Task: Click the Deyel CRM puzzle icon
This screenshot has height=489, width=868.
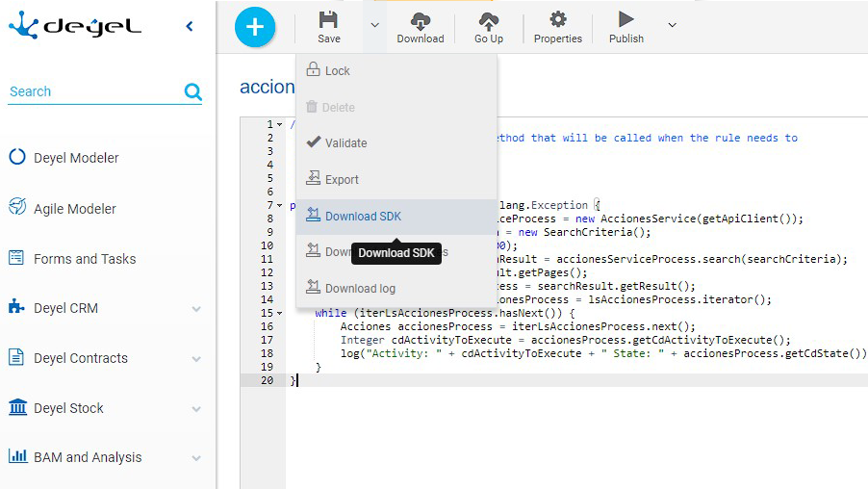Action: tap(16, 306)
